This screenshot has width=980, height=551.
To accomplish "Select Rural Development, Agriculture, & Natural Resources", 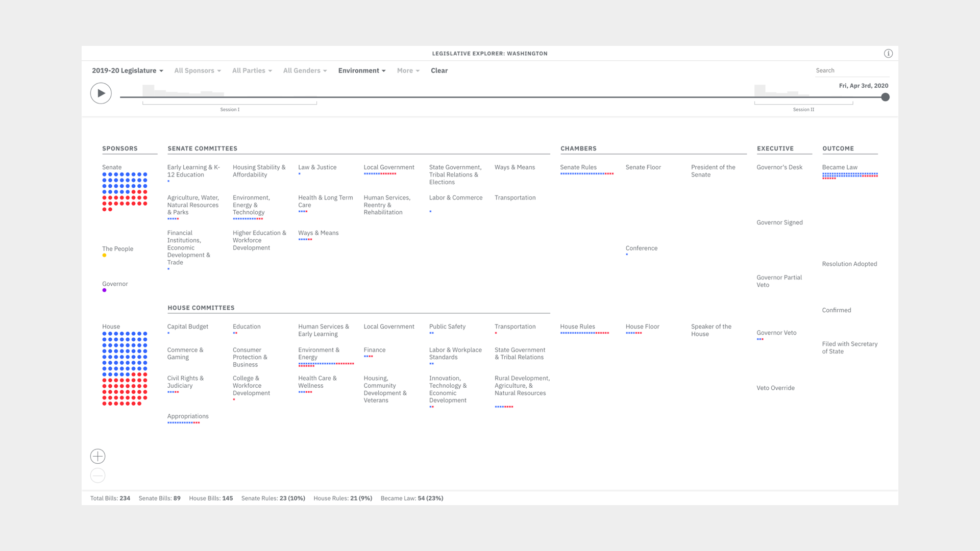I will [522, 386].
